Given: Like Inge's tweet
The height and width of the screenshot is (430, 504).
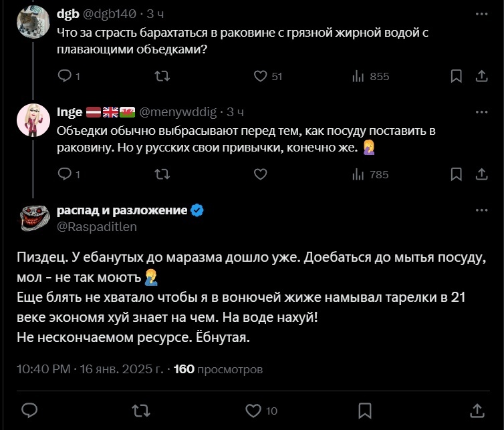Looking at the screenshot, I should click(261, 174).
